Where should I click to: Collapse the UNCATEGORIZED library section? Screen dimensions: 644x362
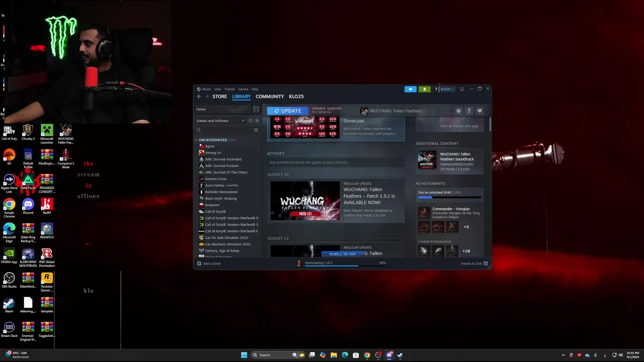point(197,140)
